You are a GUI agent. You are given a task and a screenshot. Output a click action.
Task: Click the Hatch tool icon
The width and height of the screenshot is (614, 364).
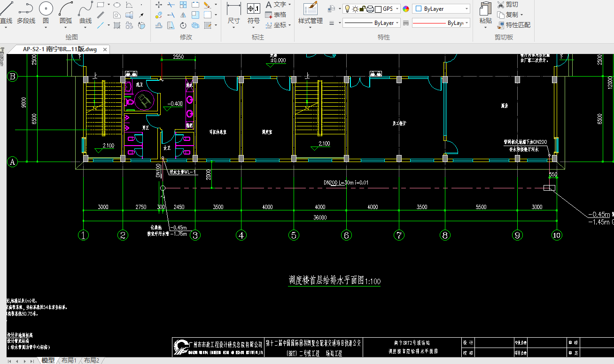point(117,25)
